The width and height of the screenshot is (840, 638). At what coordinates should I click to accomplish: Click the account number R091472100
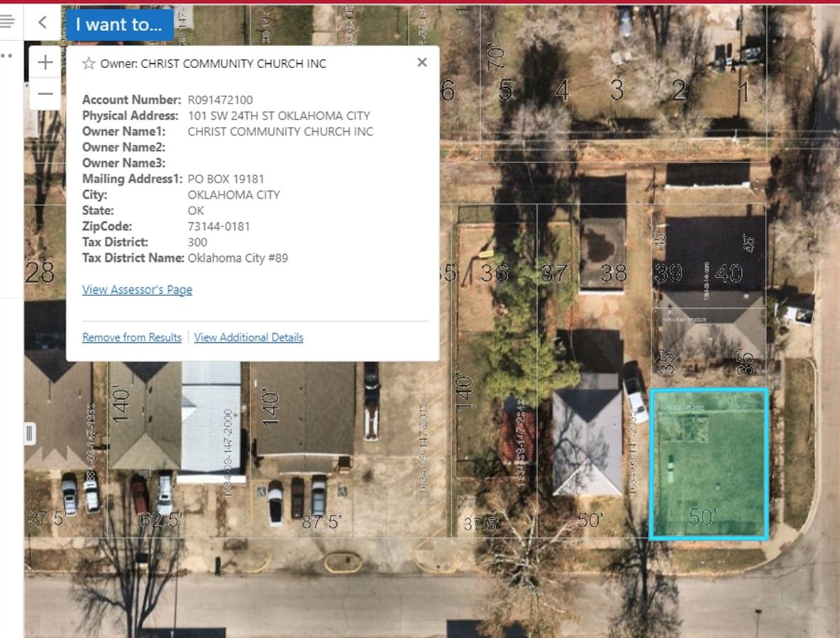point(220,100)
